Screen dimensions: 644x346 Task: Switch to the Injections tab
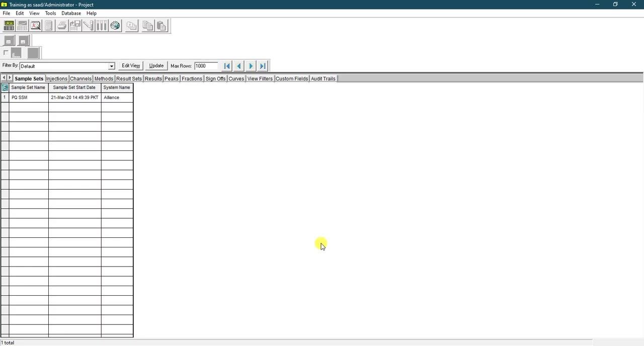pyautogui.click(x=56, y=78)
